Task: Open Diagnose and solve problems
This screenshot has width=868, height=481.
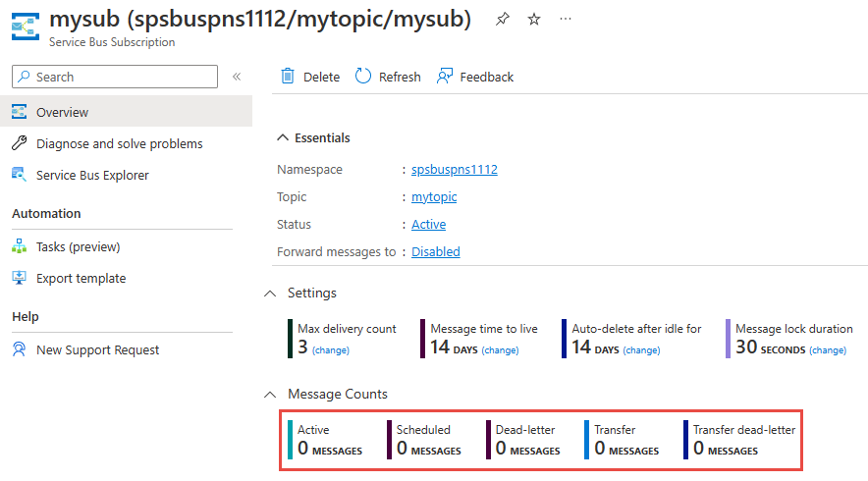Action: (x=119, y=144)
